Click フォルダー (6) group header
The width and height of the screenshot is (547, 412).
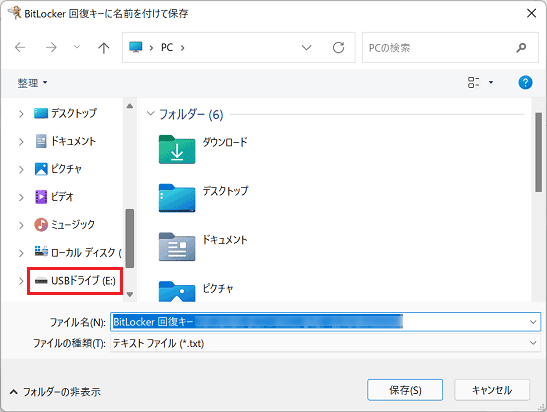(191, 114)
